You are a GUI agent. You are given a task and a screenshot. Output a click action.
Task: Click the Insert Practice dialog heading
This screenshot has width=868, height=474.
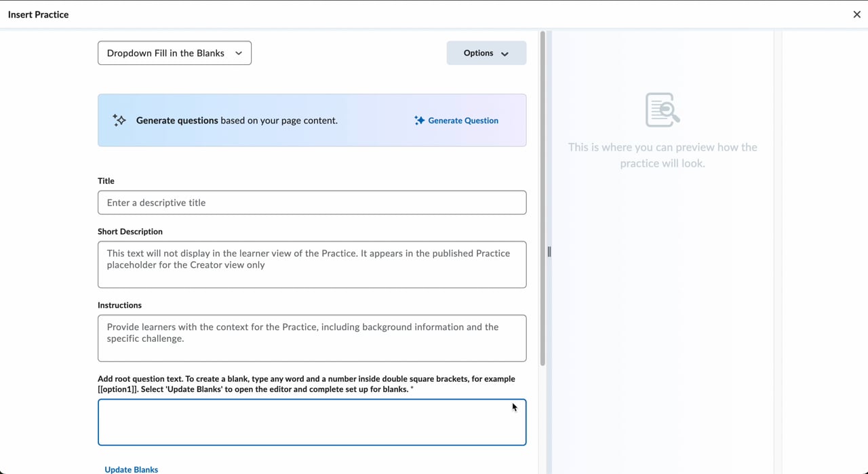39,14
